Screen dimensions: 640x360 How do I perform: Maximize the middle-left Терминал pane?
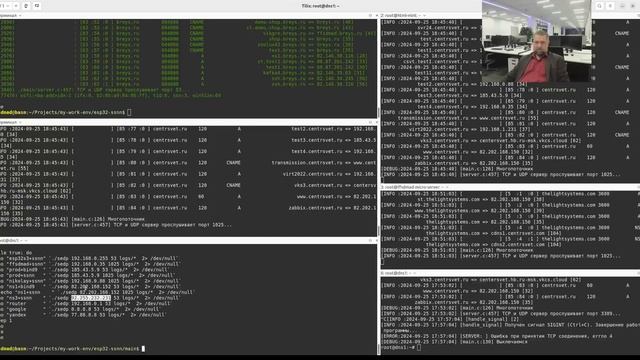click(370, 122)
